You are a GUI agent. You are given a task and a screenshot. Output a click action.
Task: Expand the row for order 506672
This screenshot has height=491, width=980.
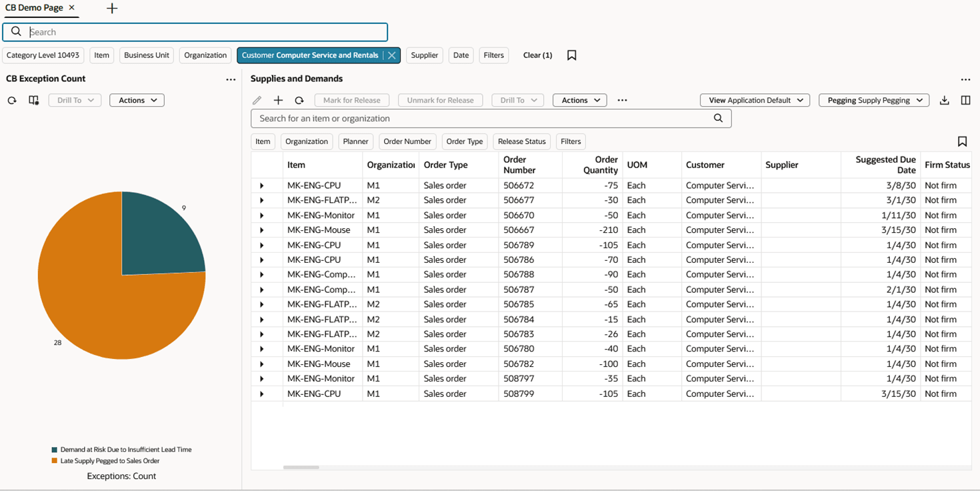(x=261, y=185)
